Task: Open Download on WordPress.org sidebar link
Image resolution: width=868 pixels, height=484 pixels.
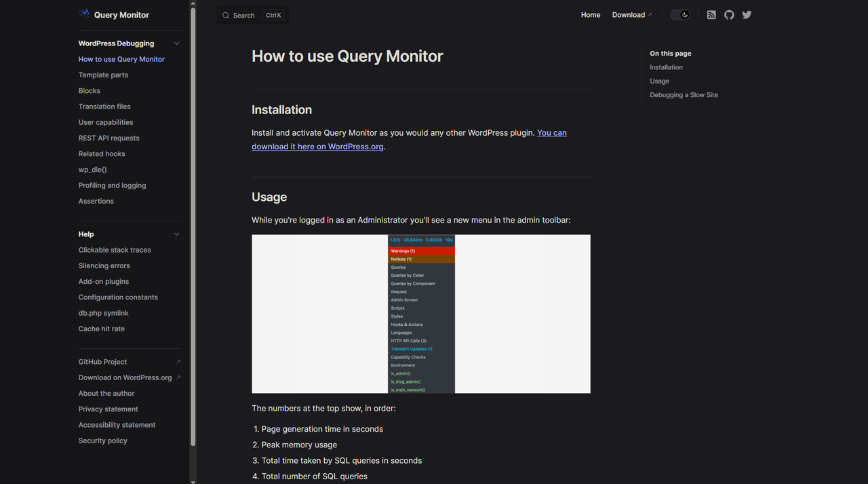Action: 125,377
